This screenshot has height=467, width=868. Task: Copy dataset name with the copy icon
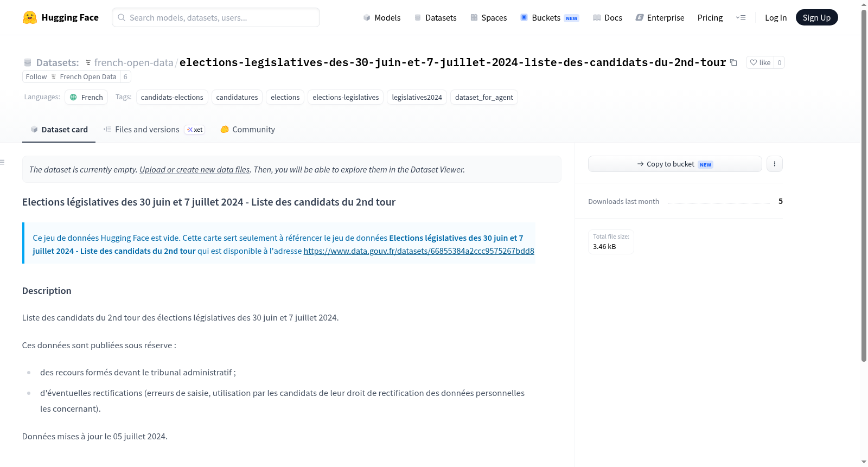[x=733, y=62]
